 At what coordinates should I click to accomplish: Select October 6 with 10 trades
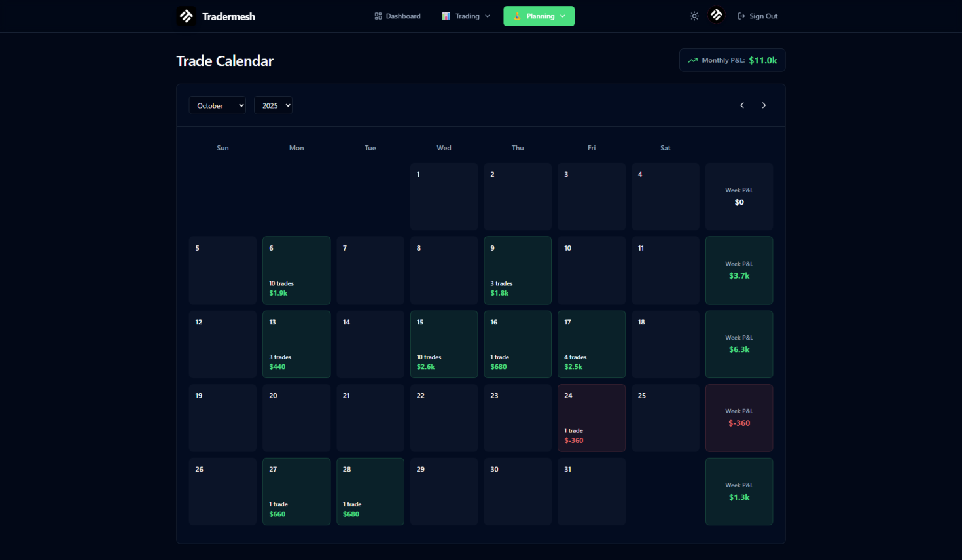click(296, 270)
